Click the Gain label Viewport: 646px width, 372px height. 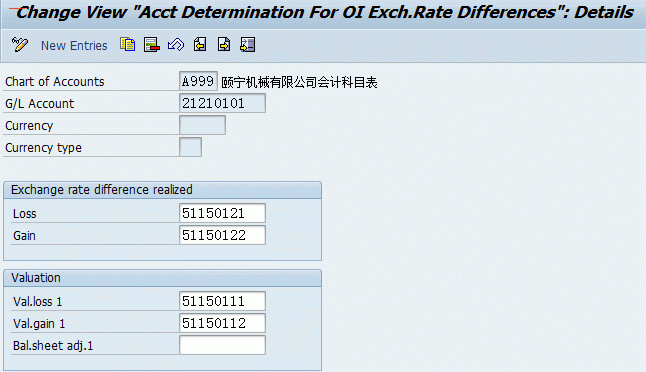pyautogui.click(x=24, y=236)
